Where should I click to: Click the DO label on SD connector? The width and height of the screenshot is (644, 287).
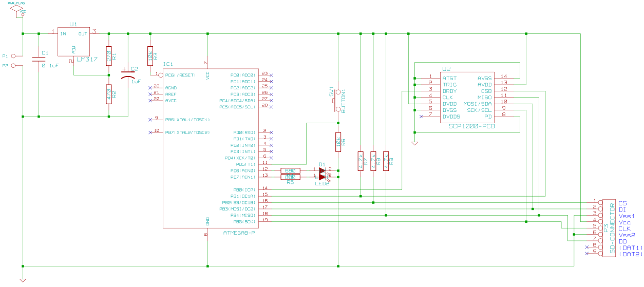tap(622, 241)
